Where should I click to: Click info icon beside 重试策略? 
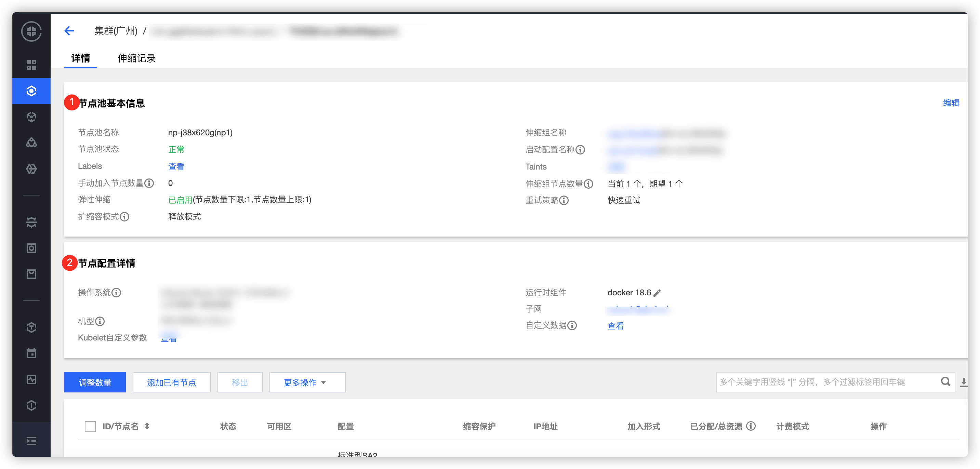point(564,200)
